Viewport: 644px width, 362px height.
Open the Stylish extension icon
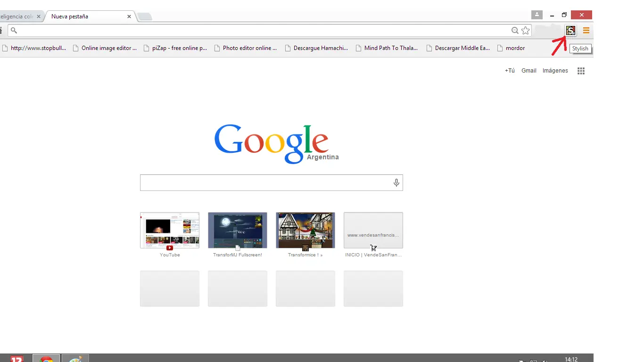coord(570,31)
